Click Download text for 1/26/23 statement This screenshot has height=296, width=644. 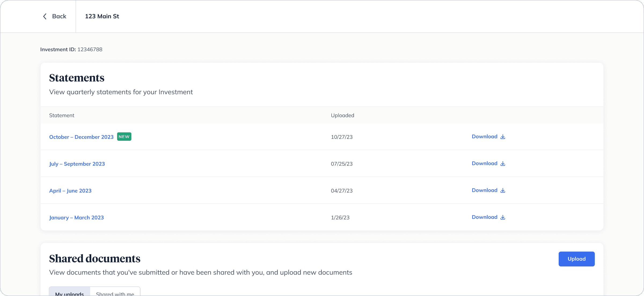point(484,217)
